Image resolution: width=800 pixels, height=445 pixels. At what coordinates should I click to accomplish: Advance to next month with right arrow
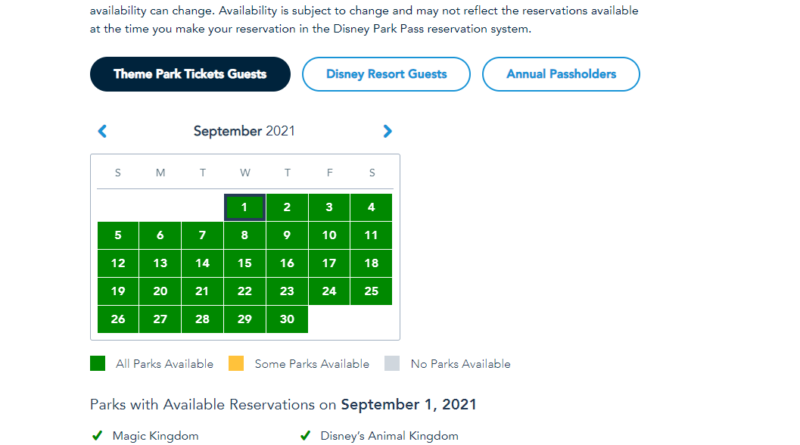[387, 131]
